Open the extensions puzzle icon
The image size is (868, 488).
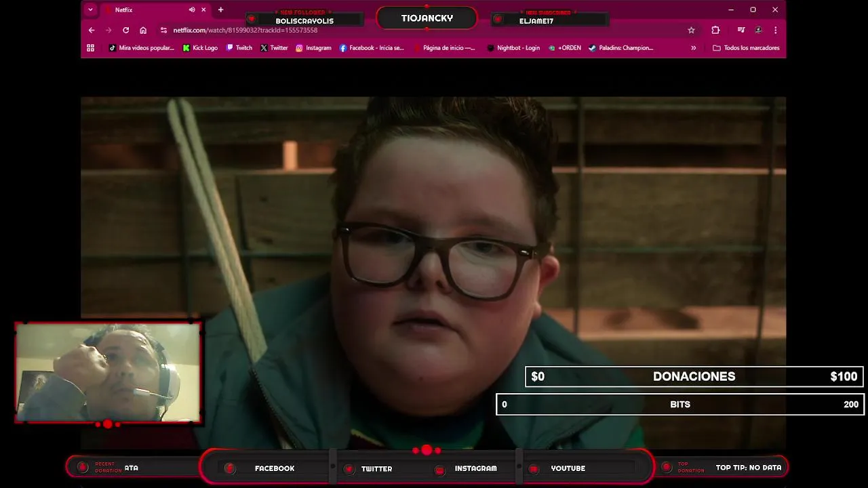click(715, 30)
